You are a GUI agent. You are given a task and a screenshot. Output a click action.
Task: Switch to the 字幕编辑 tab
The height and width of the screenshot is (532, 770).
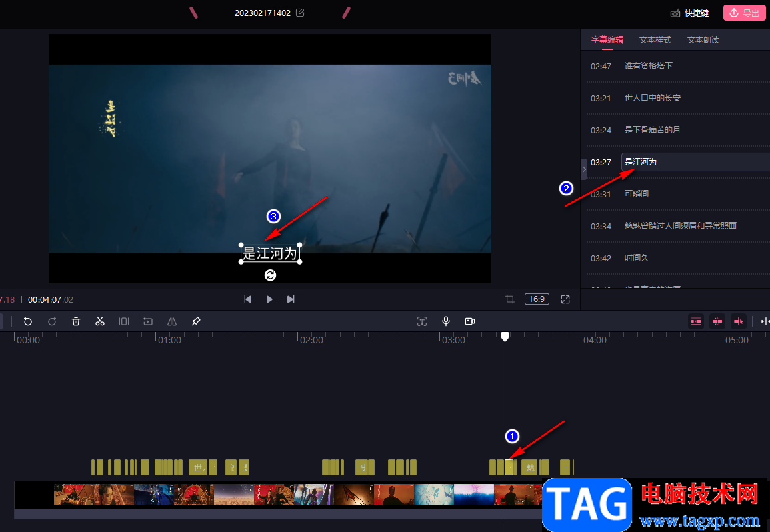tap(607, 40)
